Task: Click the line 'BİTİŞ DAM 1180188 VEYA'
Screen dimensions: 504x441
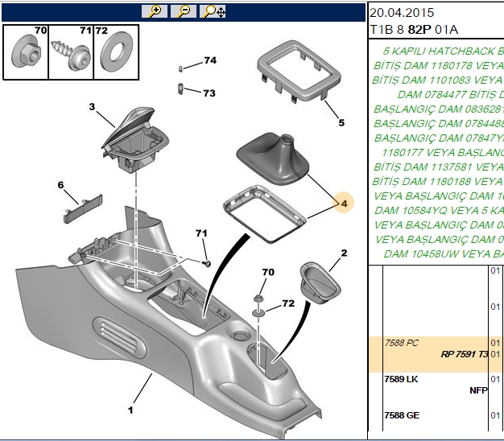Action: tap(438, 182)
